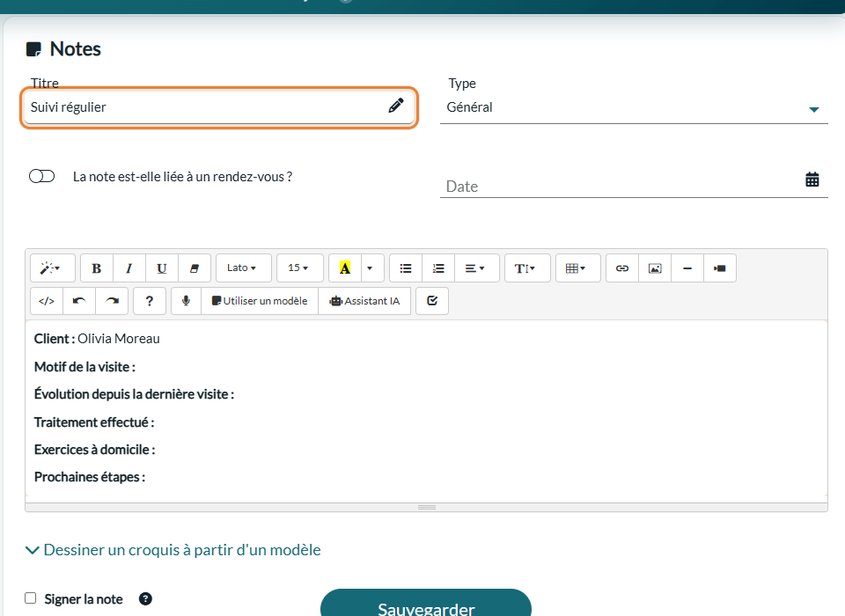Switch to code view

(47, 301)
